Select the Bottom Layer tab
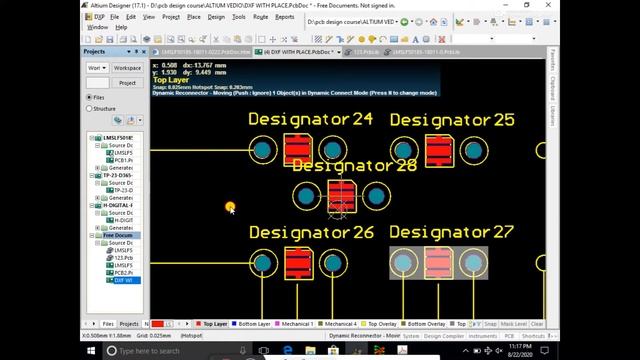This screenshot has height=360, width=640. coord(251,324)
